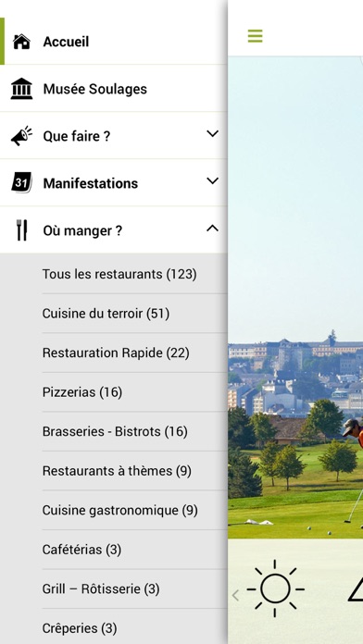This screenshot has width=363, height=644.
Task: Select the Où manger ? menu label
Action: pyautogui.click(x=82, y=230)
